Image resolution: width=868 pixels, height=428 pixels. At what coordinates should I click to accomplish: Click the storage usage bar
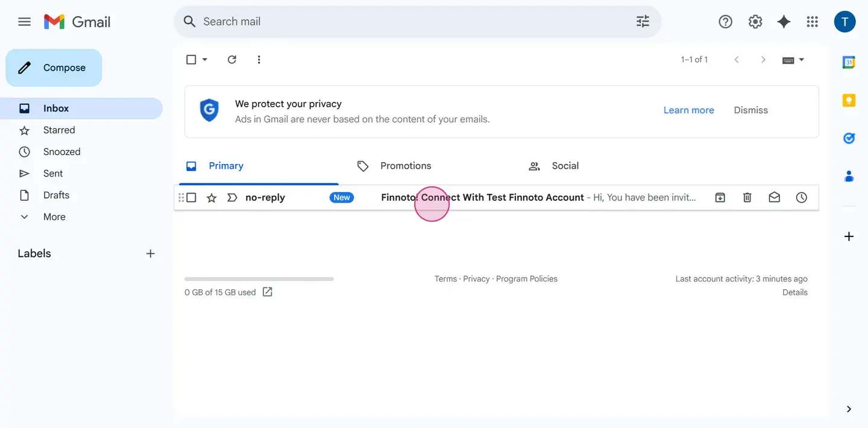click(259, 279)
